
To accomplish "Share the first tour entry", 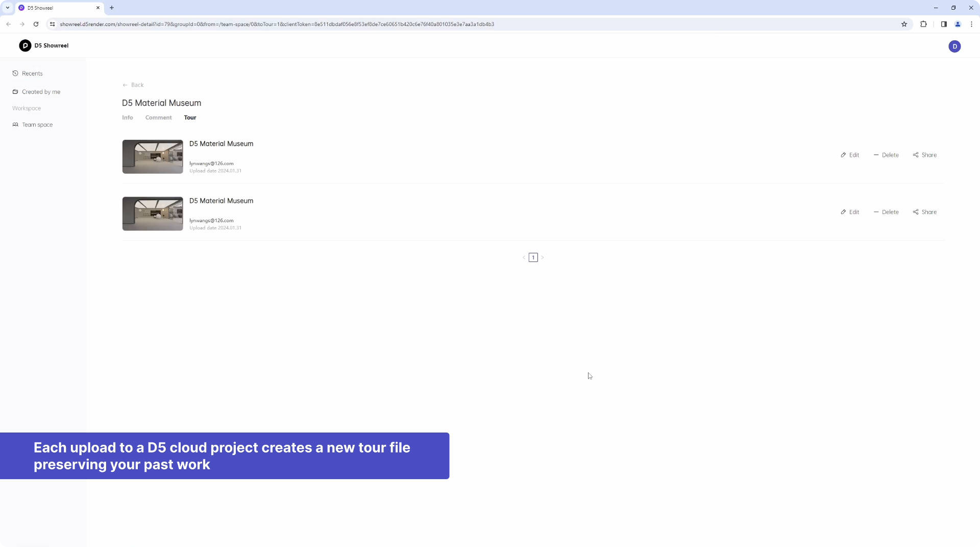I will pos(925,155).
